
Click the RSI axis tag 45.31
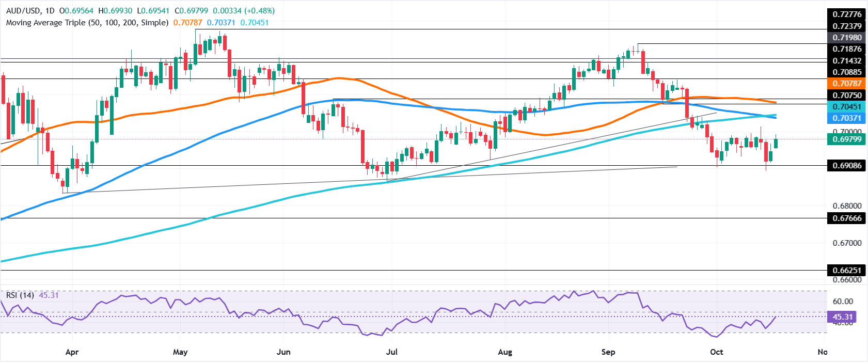pos(843,317)
